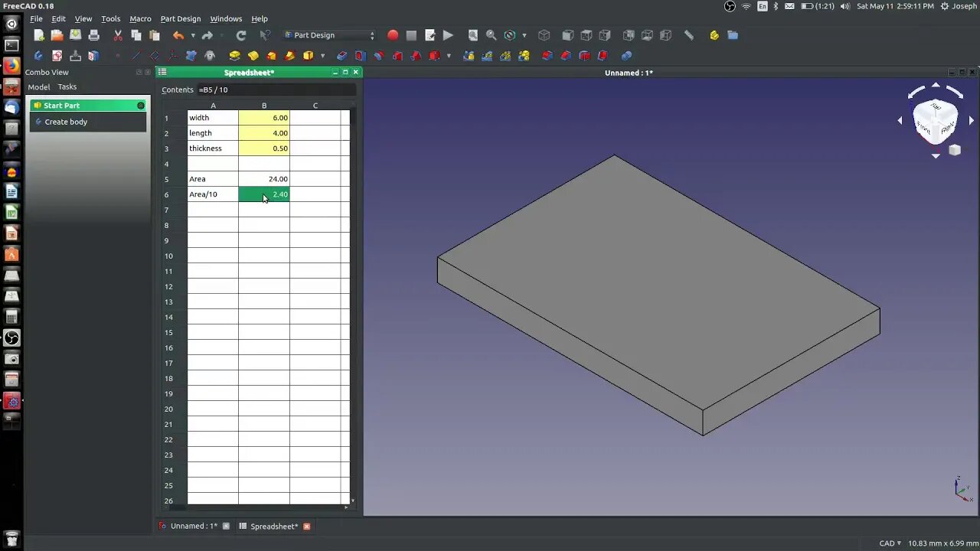Open the Part Design workbench selector

[329, 35]
